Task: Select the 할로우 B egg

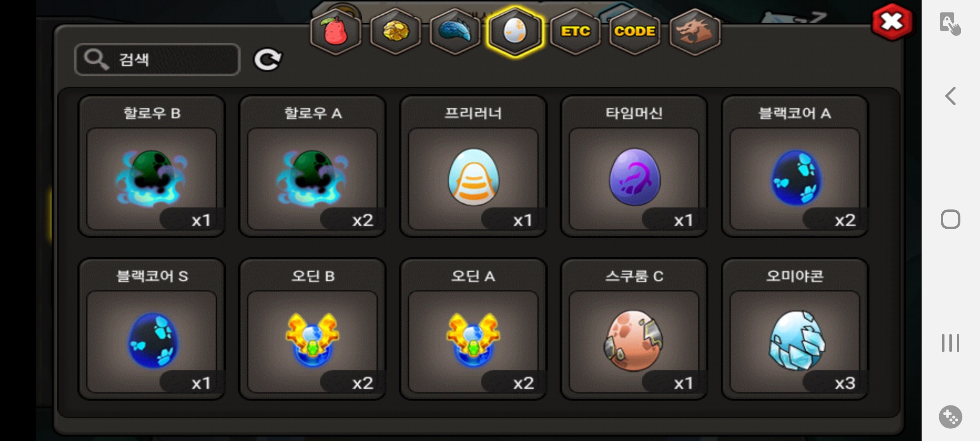Action: 151,166
